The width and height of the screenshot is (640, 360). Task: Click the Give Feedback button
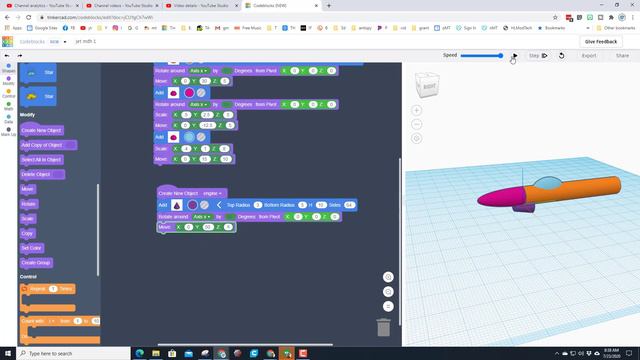pyautogui.click(x=601, y=42)
